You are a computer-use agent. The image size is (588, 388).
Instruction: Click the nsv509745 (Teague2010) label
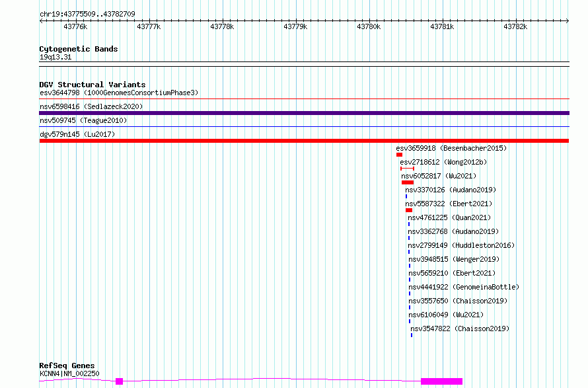click(x=83, y=120)
